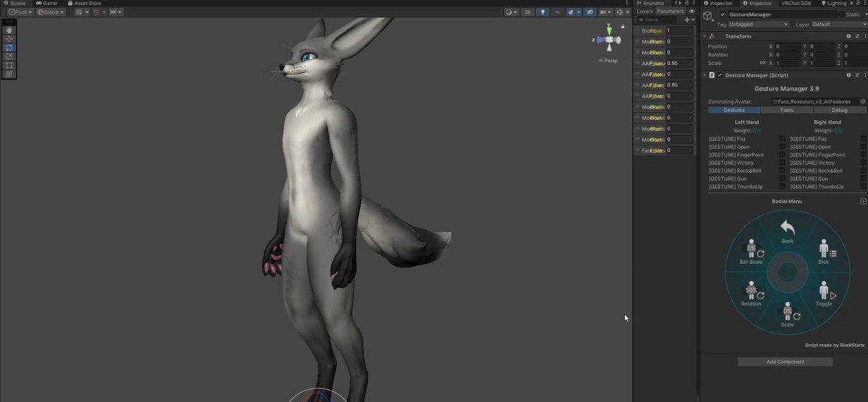Screen dimensions: 868x402
Task: Select the Scale tool
Action: coord(9,56)
